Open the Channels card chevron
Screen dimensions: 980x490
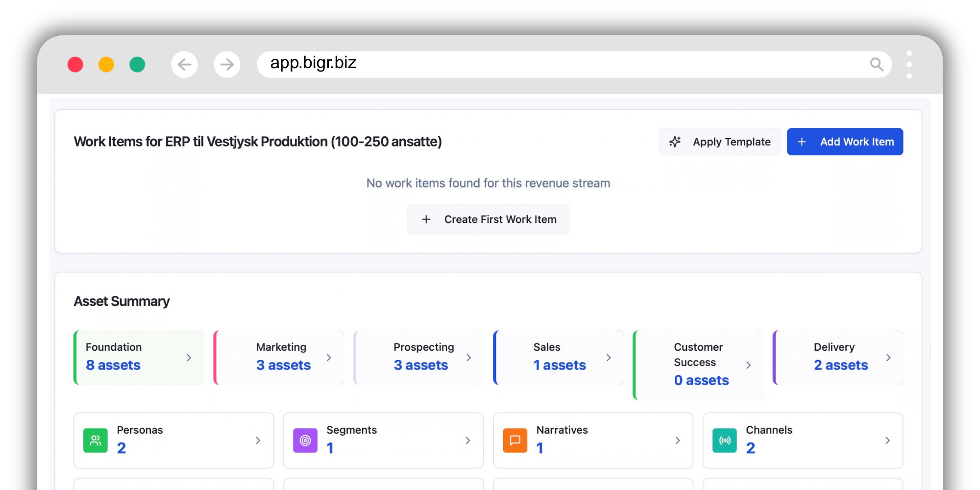[887, 441]
